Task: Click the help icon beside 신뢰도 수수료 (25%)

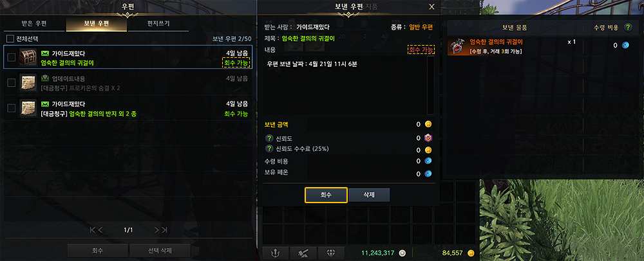Action: [269, 149]
